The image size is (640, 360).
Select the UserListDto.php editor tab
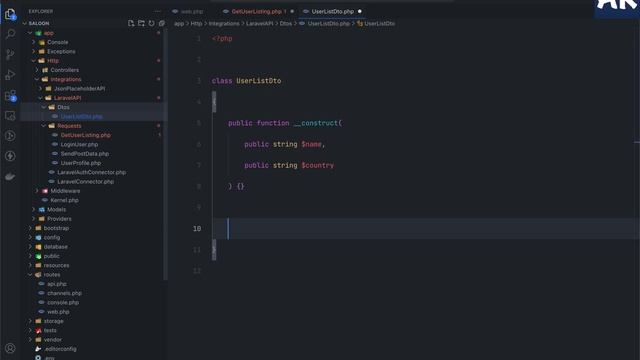point(332,11)
